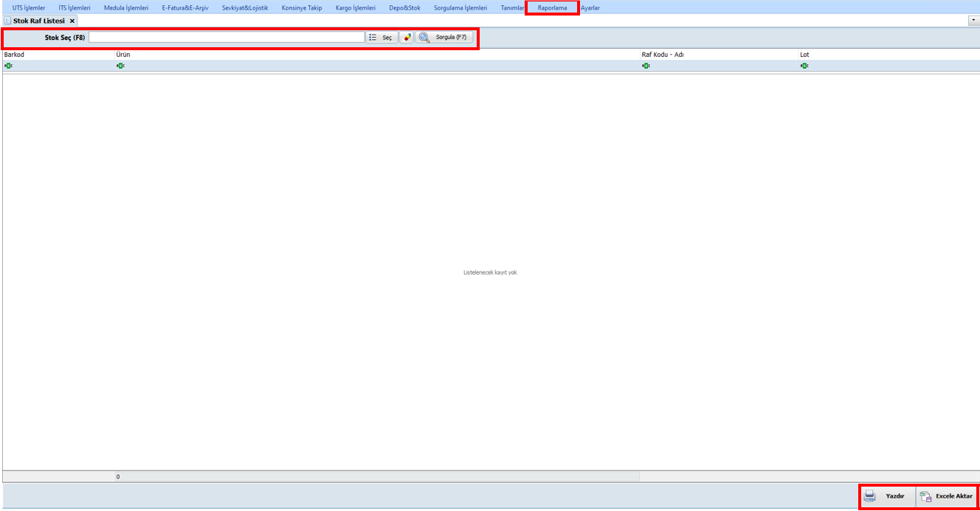Close the Stok Raf Listesi tab
Image resolution: width=980 pixels, height=511 pixels.
[x=72, y=21]
